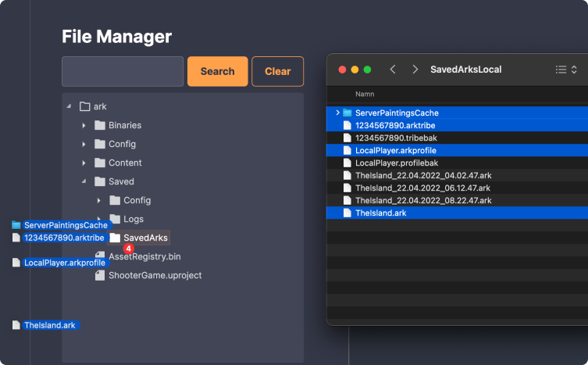The image size is (588, 365).
Task: Close the Finder window with red button
Action: pos(342,70)
